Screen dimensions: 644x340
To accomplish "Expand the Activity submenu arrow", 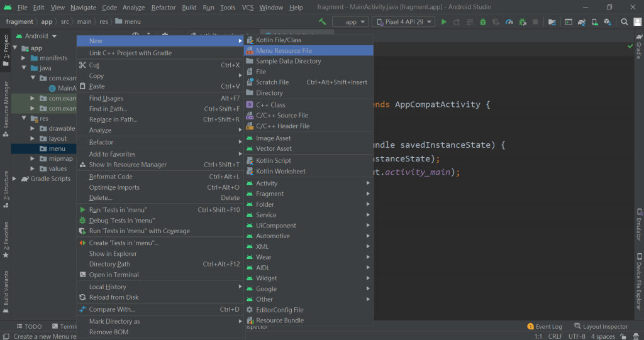I will click(368, 183).
